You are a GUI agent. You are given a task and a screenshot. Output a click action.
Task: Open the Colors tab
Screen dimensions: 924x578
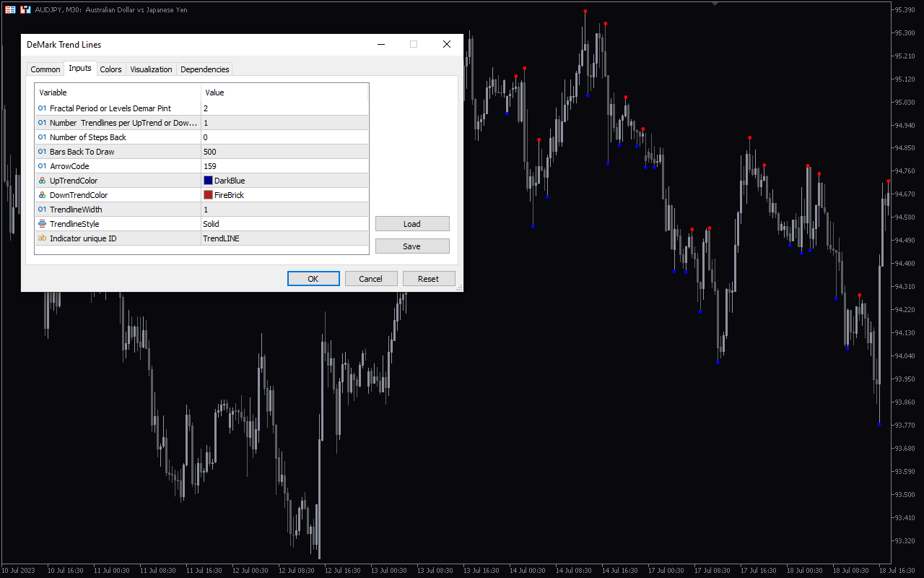pyautogui.click(x=111, y=69)
